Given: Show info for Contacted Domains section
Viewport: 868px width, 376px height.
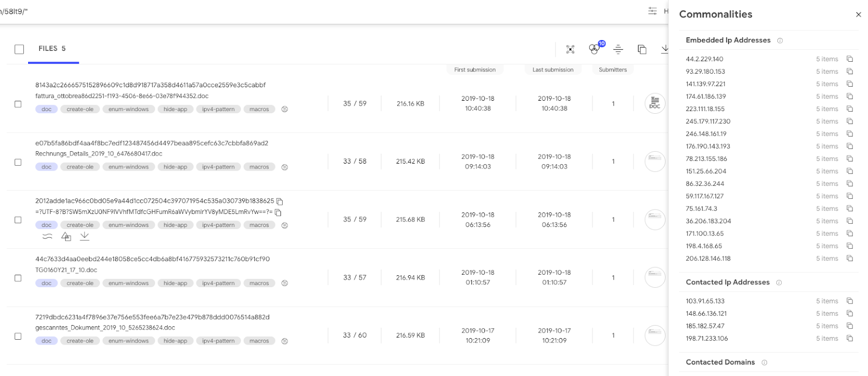Looking at the screenshot, I should tap(764, 362).
